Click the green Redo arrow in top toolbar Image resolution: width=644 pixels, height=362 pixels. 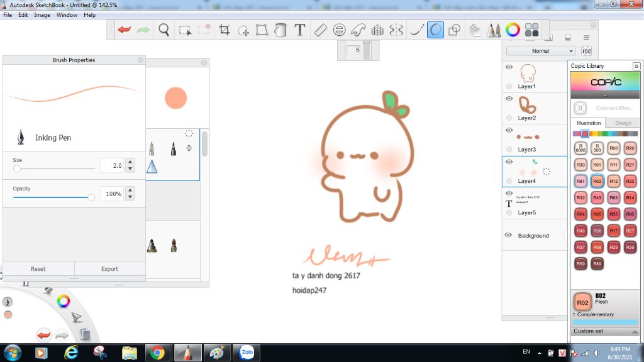click(x=143, y=30)
